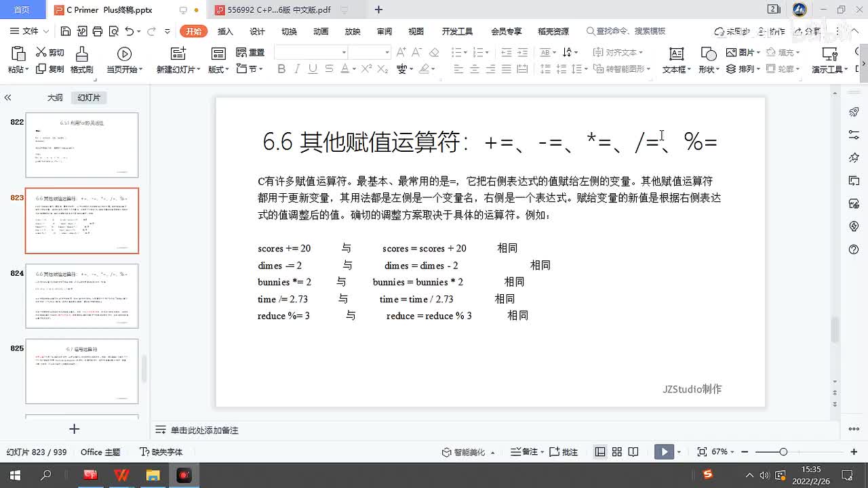Screen dimensions: 868x488
Task: Toggle Strikethrough formatting
Action: click(329, 69)
